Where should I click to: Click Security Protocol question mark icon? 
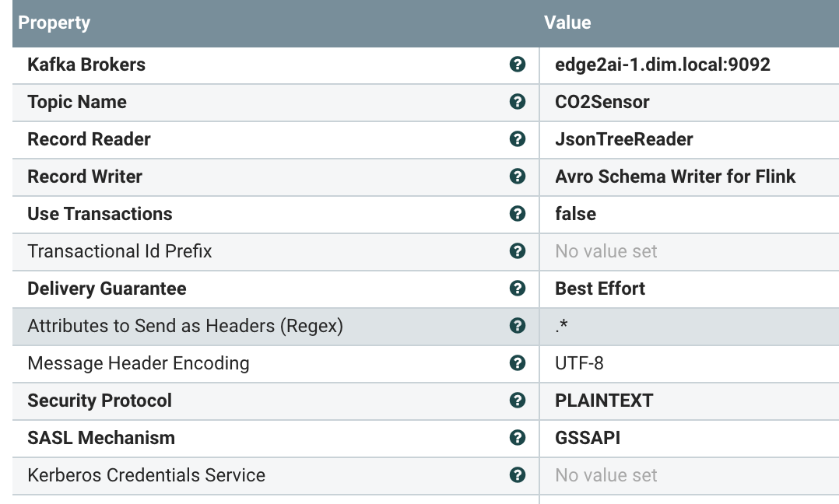pyautogui.click(x=517, y=401)
